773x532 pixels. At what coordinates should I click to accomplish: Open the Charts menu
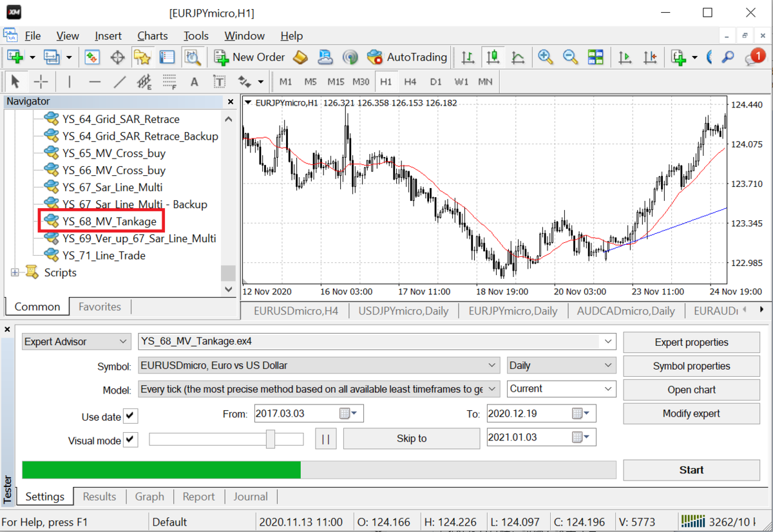point(153,36)
